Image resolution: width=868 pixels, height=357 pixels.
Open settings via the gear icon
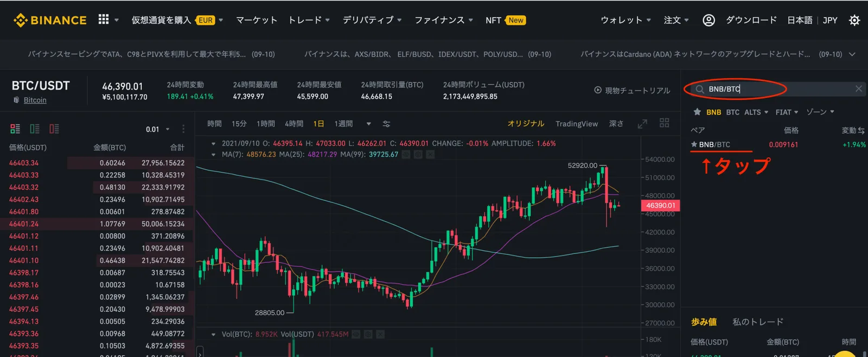[x=854, y=20]
